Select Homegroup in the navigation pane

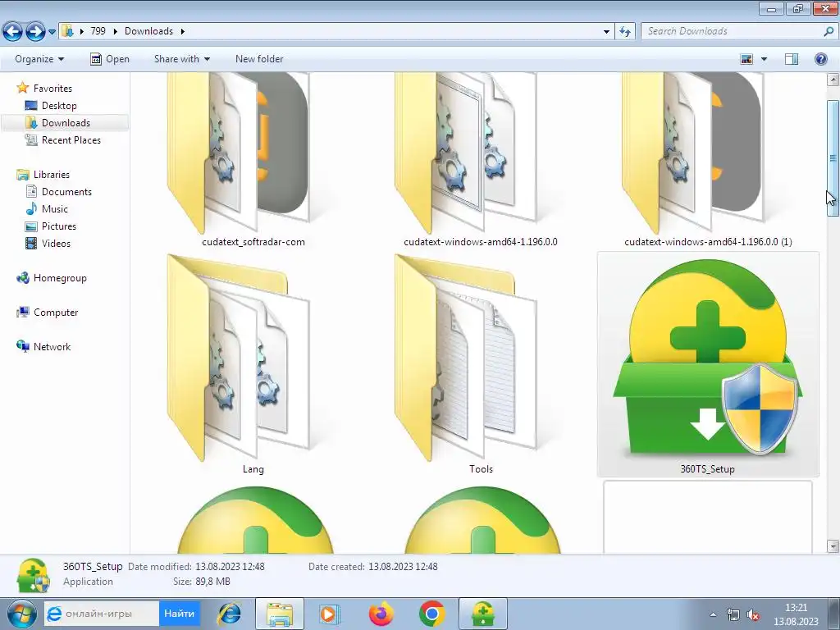(x=60, y=278)
